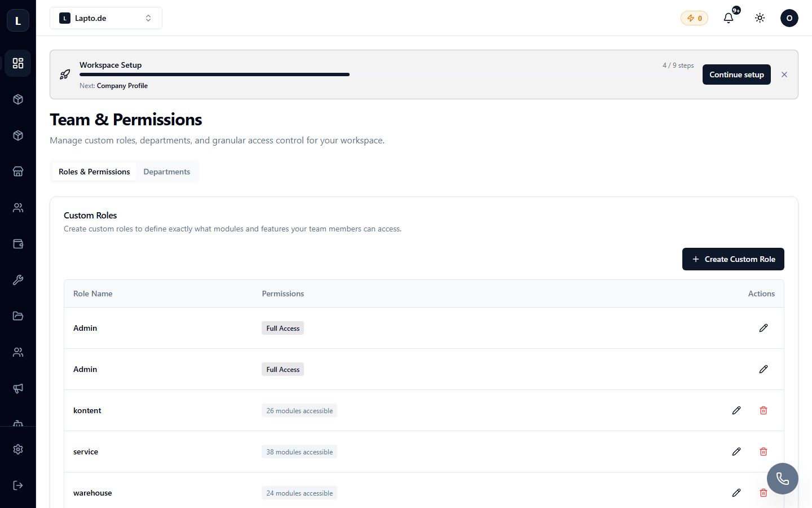The image size is (812, 508).
Task: Click the Continue setup button
Action: pos(736,75)
